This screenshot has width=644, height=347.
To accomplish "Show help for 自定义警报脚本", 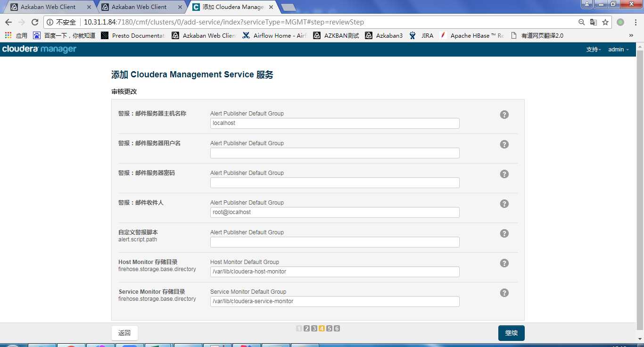I will [x=504, y=233].
